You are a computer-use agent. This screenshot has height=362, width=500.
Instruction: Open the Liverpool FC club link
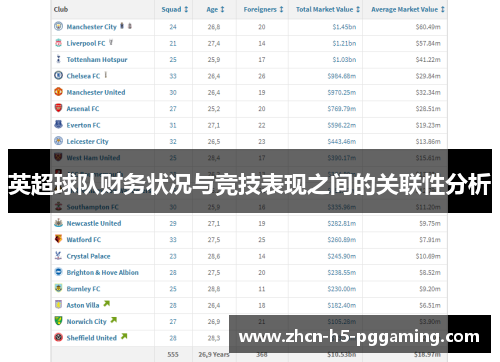coord(86,43)
